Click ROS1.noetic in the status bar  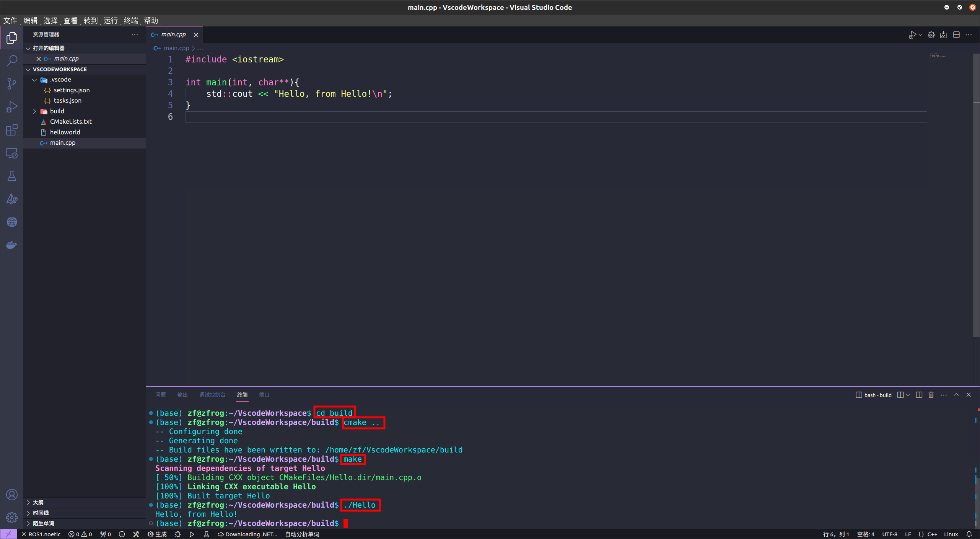click(42, 534)
